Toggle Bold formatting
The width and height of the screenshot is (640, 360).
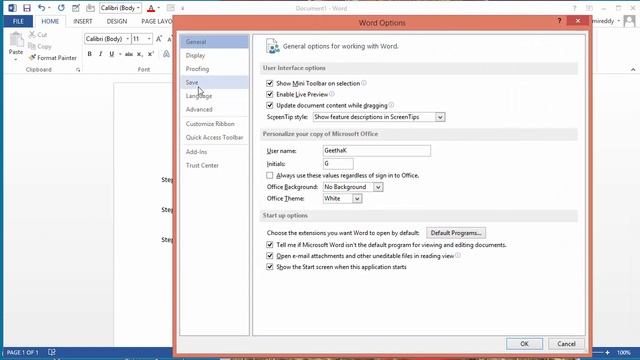click(x=89, y=54)
